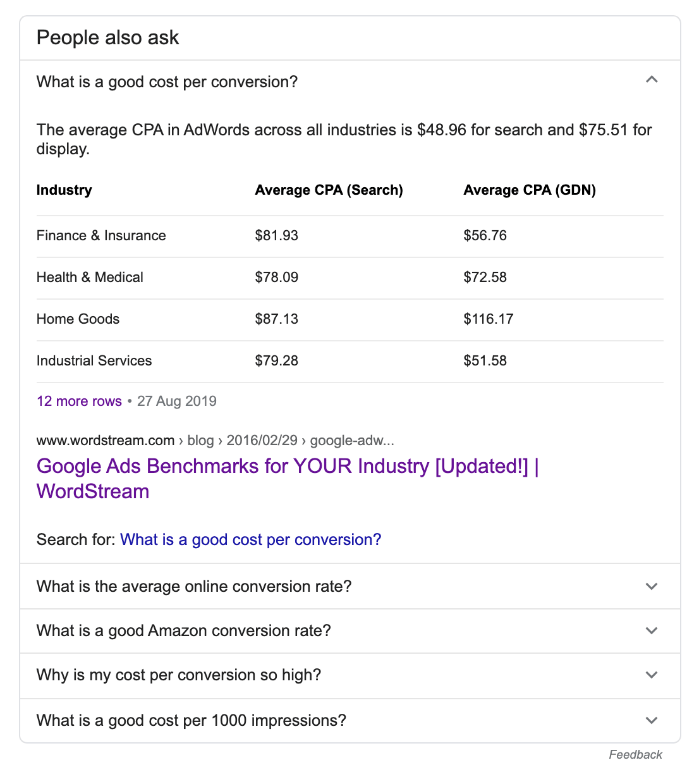Click the Average CPA (Search) column header
699x784 pixels.
pyautogui.click(x=329, y=190)
